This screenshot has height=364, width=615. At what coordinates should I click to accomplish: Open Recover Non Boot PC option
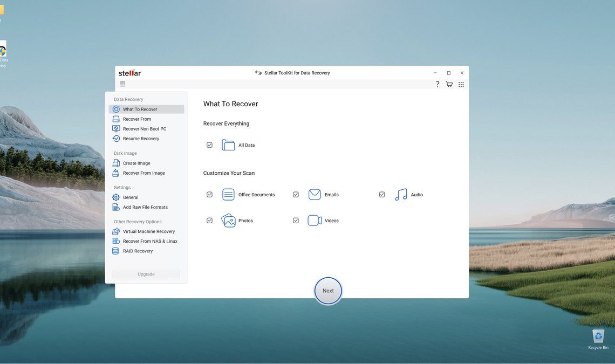pyautogui.click(x=145, y=129)
